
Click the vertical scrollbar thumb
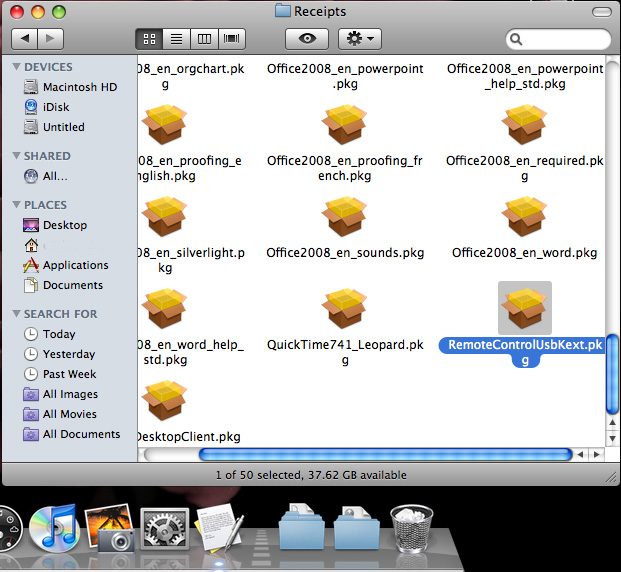(612, 374)
